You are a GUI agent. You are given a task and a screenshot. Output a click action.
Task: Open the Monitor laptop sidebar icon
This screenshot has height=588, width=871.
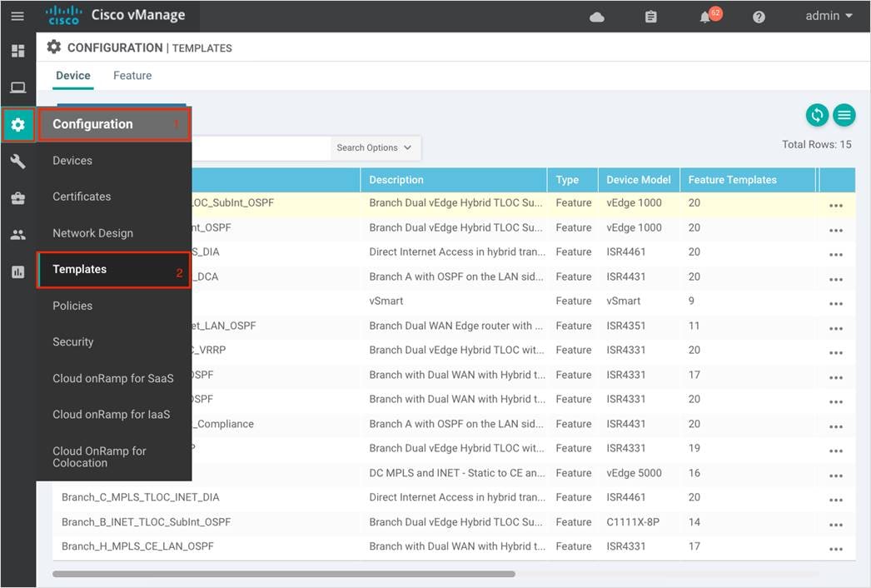click(x=17, y=87)
